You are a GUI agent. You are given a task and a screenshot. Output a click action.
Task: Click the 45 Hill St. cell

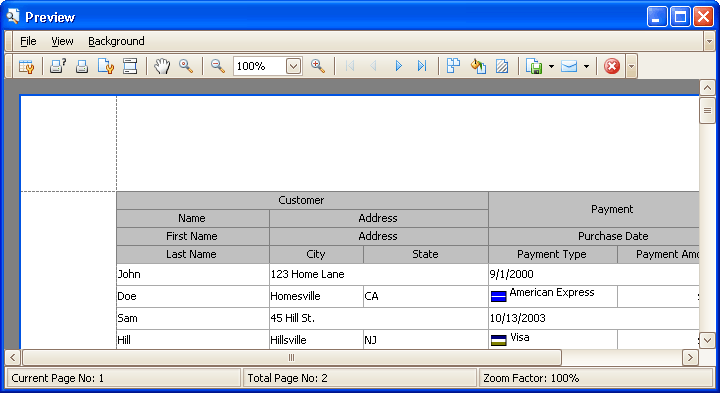coord(379,318)
